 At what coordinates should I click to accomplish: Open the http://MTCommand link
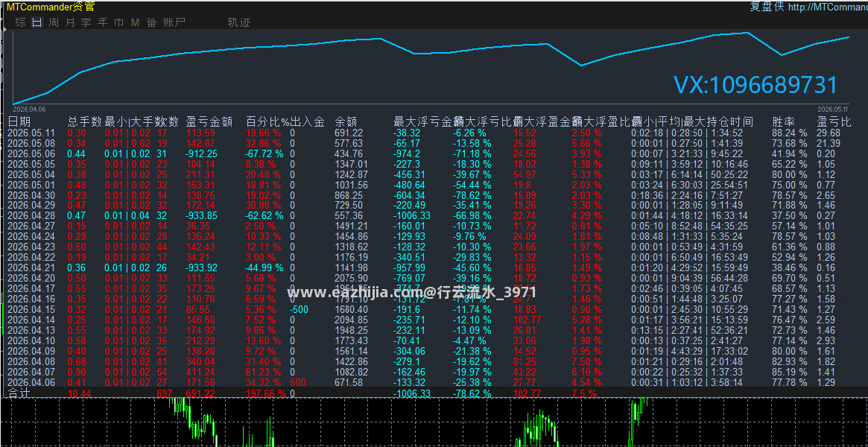(x=827, y=7)
